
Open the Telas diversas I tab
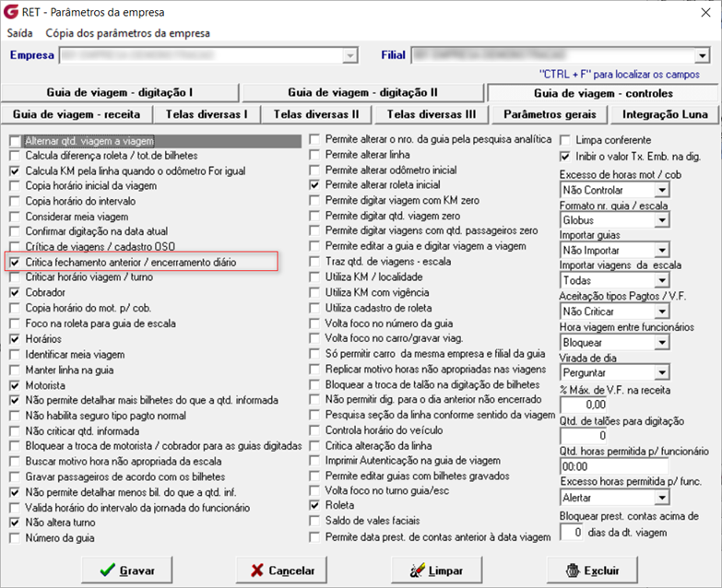[x=207, y=114]
